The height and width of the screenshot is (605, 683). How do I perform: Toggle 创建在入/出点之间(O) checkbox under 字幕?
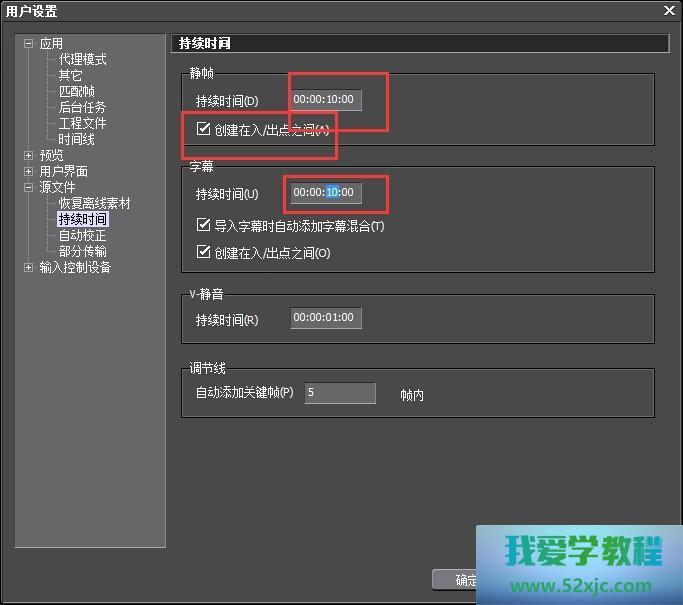point(204,253)
